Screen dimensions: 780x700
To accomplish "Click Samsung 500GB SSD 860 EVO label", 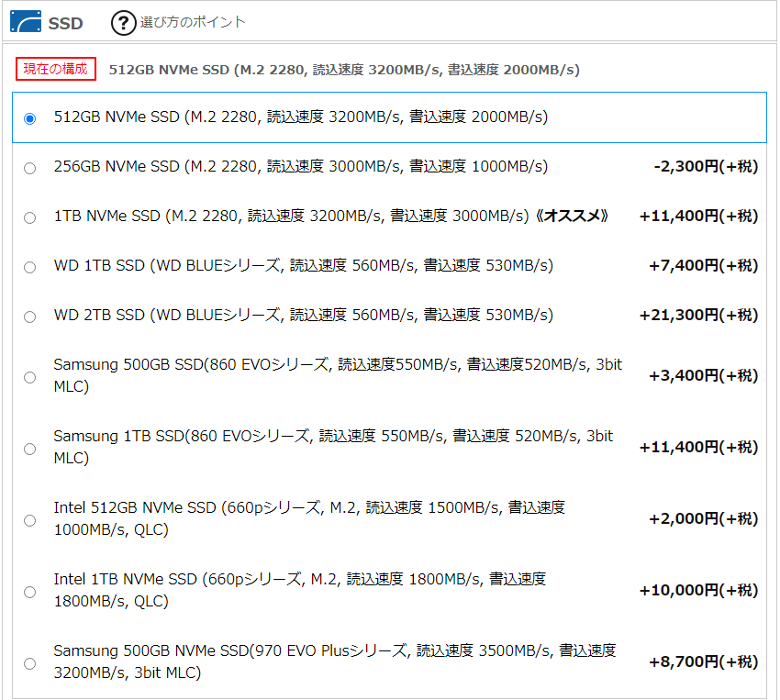I will [338, 375].
